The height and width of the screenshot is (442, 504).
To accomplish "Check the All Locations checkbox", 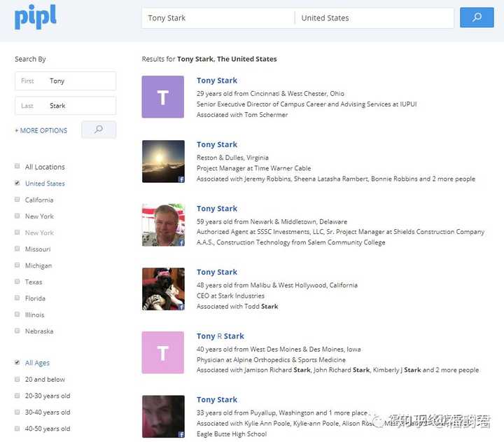I will (17, 166).
